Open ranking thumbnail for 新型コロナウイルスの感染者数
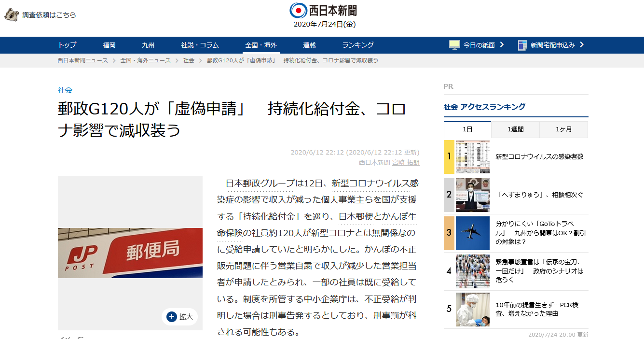Viewport: 644px width, 339px height. tap(473, 157)
